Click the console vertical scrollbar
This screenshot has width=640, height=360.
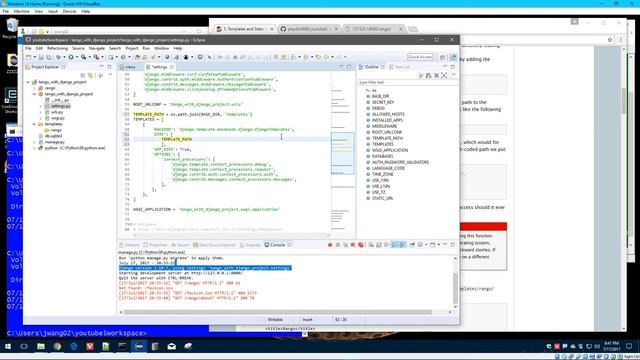(x=455, y=282)
